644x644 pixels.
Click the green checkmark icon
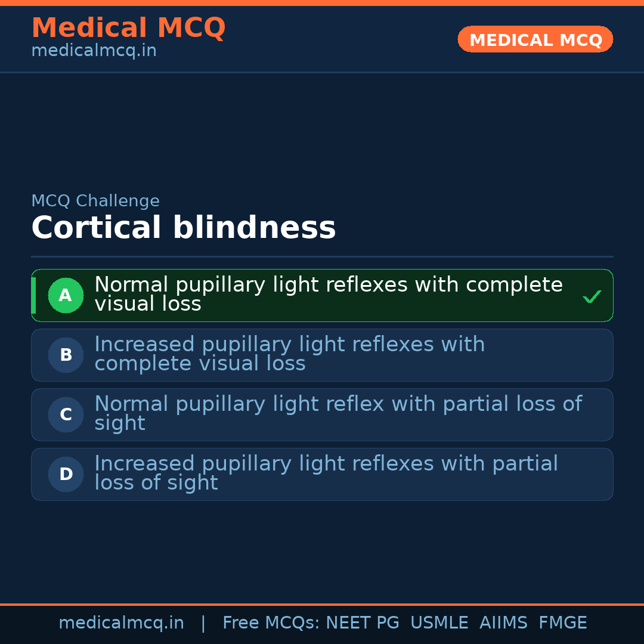592,296
